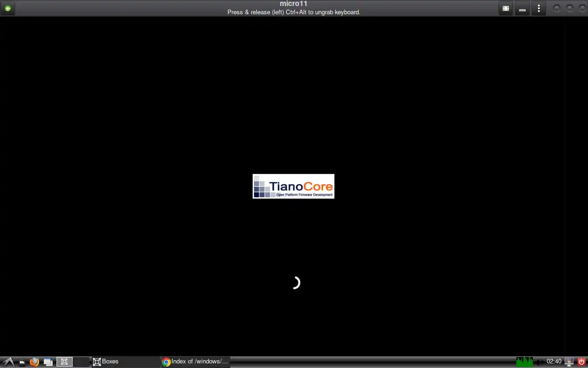Click the lock screen tray icon

tap(569, 362)
